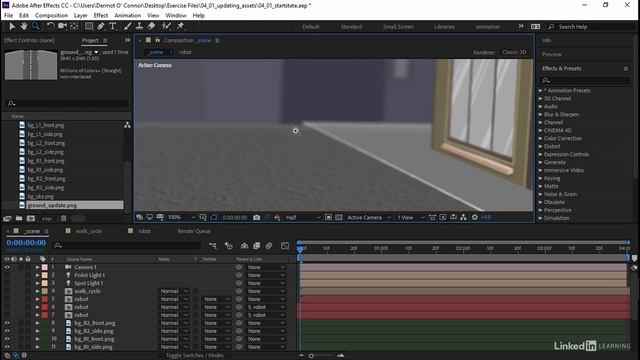Screen dimensions: 640x360
Task: Toggle transparency grid in viewer
Action: [338, 218]
